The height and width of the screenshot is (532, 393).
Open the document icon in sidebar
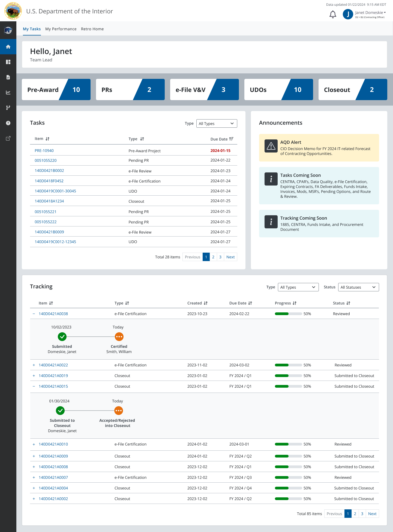click(8, 77)
